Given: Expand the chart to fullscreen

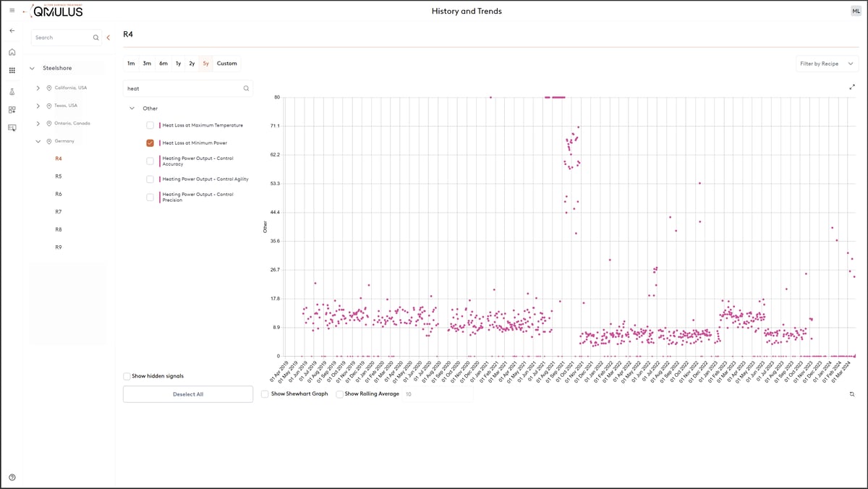Looking at the screenshot, I should 852,88.
